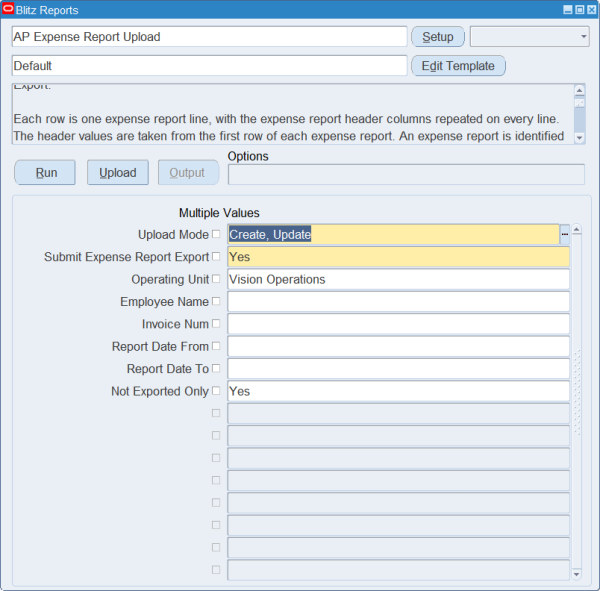Toggle the Not Exported Only checkbox
The height and width of the screenshot is (591, 600).
point(216,390)
